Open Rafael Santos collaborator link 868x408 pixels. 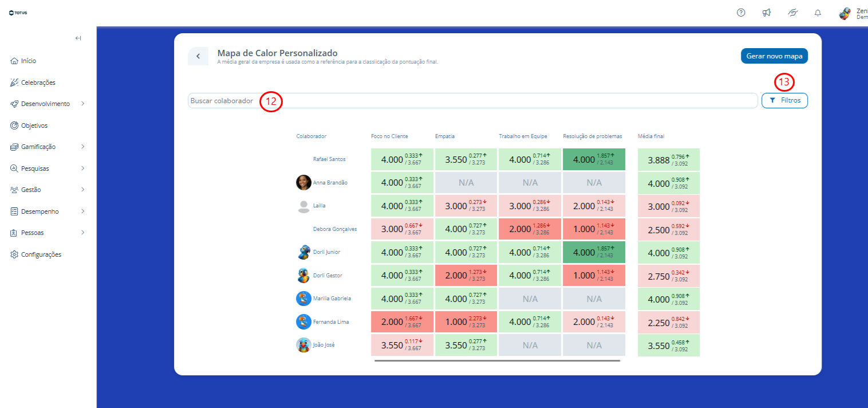[x=329, y=159]
